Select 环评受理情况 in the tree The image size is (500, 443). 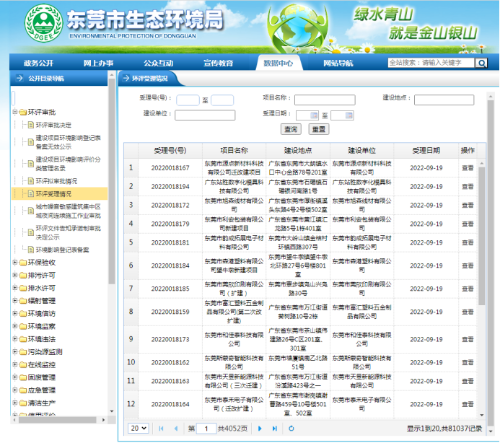[x=53, y=194]
